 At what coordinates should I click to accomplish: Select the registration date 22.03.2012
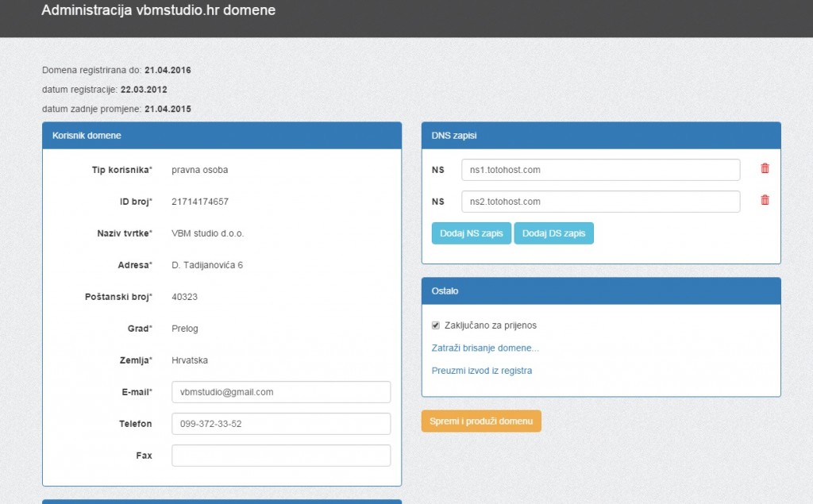pyautogui.click(x=144, y=90)
